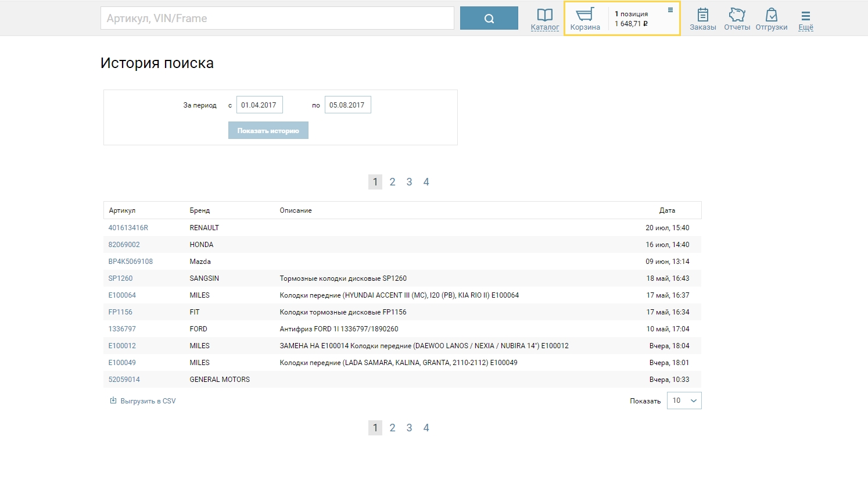
Task: Click date 20 июл, 15:40
Action: [x=668, y=228]
